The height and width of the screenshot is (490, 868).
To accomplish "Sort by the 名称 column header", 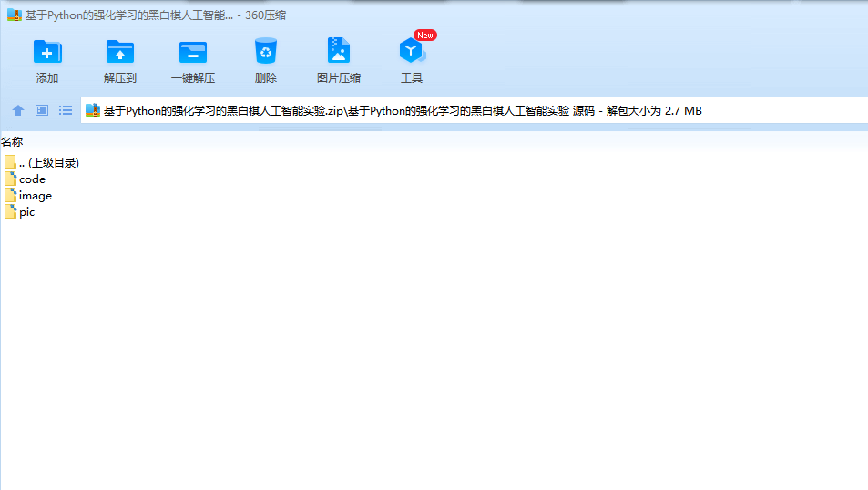I will [12, 142].
